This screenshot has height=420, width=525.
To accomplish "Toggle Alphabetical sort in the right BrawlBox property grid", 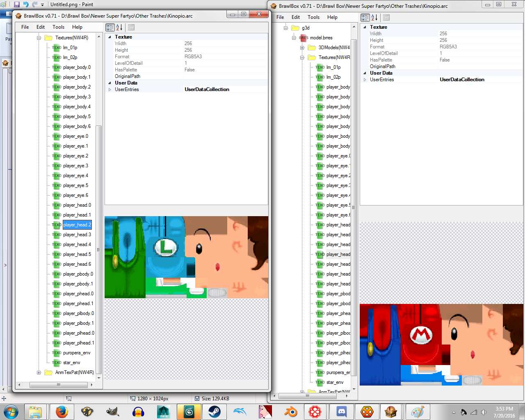I will [x=374, y=18].
